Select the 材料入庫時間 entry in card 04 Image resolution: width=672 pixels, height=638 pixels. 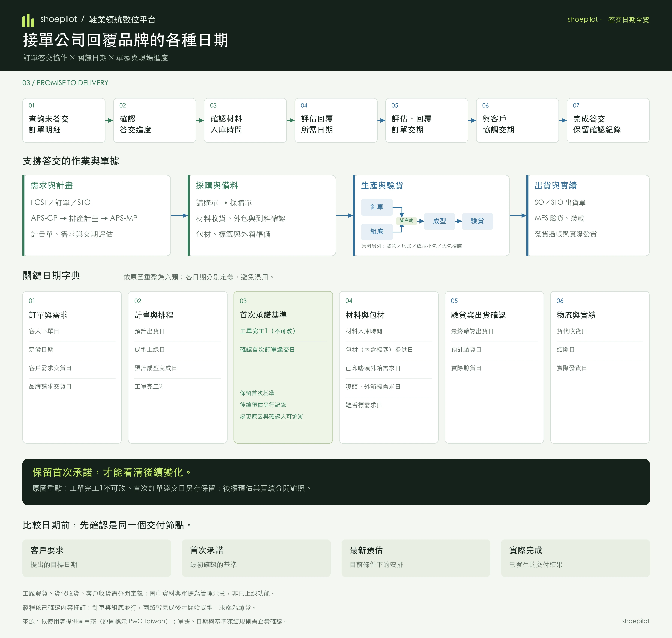[364, 331]
